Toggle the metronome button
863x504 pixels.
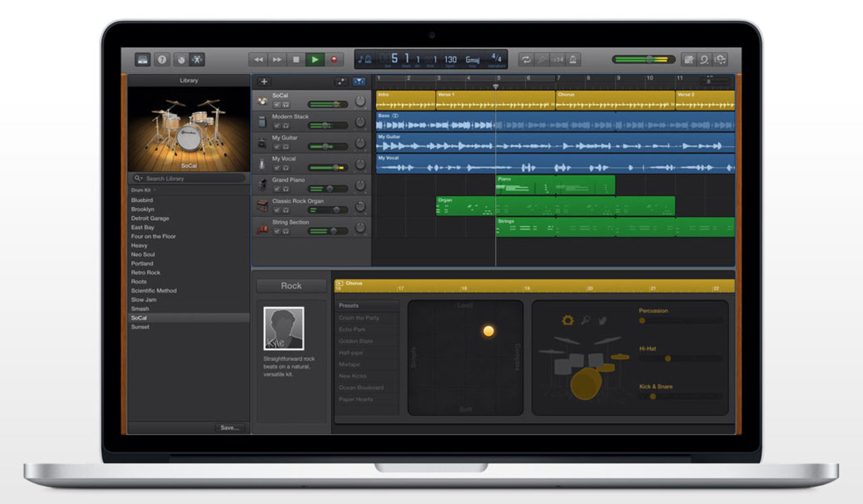point(573,59)
